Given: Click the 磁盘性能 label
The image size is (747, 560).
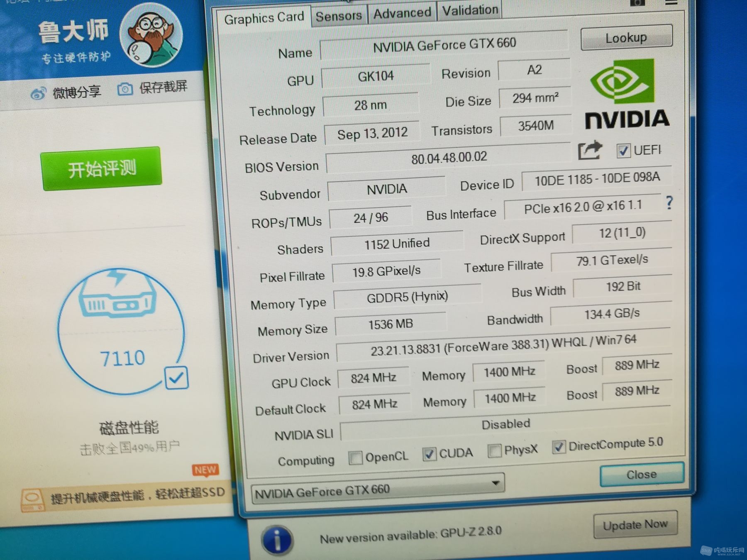Looking at the screenshot, I should [x=129, y=427].
